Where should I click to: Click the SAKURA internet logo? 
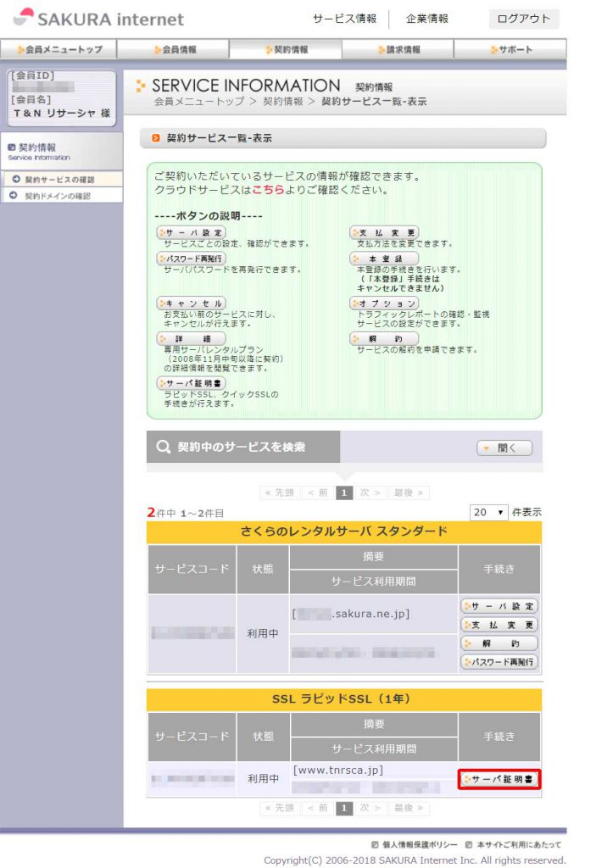(98, 19)
